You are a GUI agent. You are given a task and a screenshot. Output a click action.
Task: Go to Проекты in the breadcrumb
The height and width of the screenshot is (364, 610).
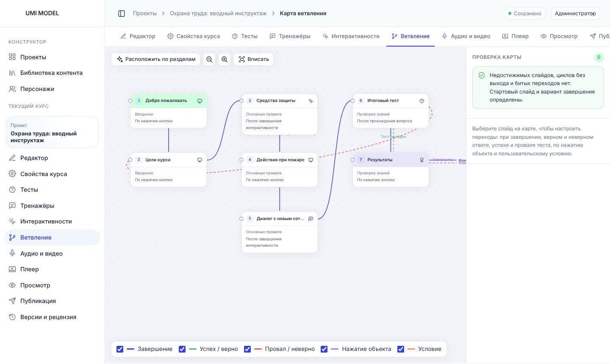pos(145,14)
